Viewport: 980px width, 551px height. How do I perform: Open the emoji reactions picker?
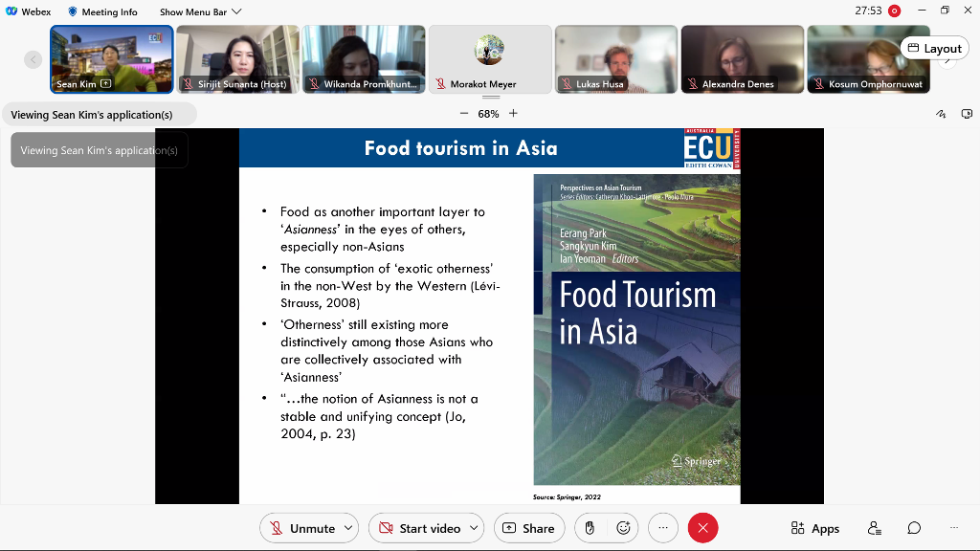coord(623,528)
